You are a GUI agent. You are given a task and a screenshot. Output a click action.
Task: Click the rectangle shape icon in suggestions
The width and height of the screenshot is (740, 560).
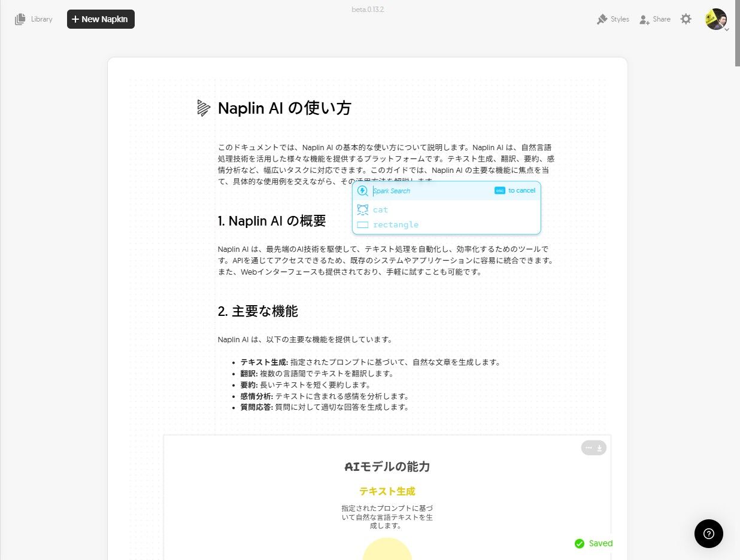click(363, 225)
